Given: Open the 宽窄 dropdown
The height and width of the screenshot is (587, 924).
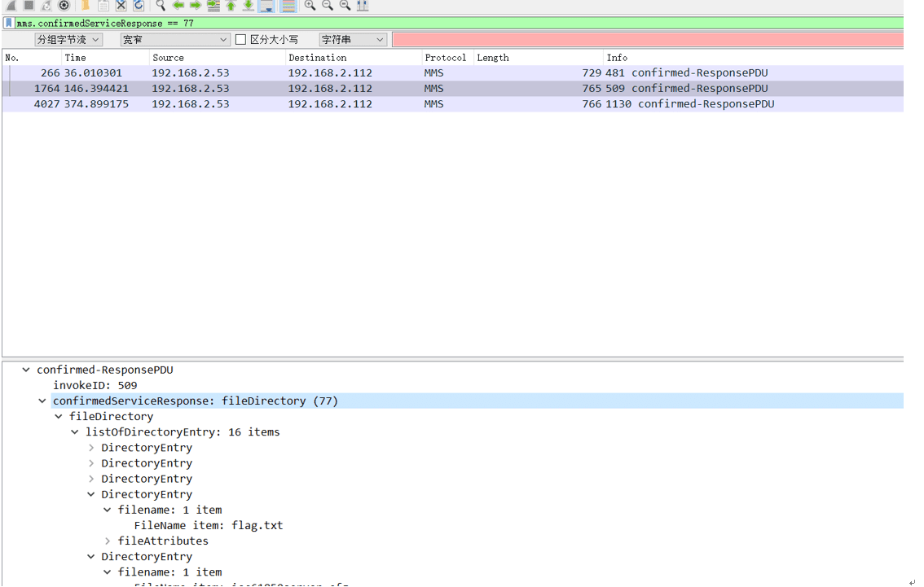Looking at the screenshot, I should (175, 39).
